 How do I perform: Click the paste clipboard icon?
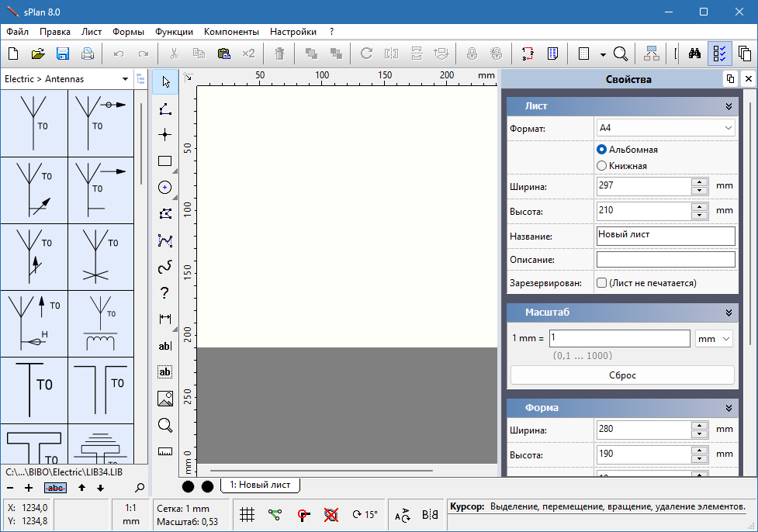click(223, 54)
